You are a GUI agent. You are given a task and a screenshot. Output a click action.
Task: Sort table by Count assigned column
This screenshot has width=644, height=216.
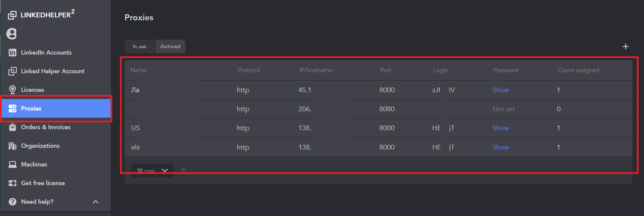coord(578,70)
